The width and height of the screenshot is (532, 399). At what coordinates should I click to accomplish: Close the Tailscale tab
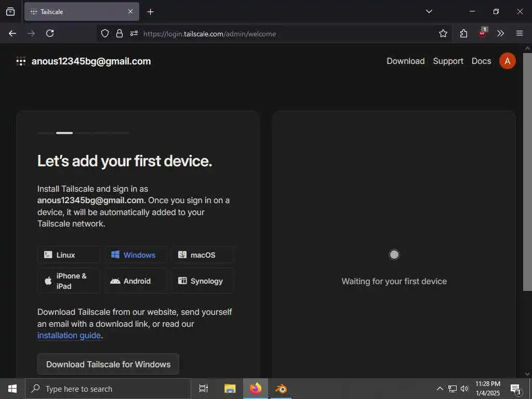130,11
